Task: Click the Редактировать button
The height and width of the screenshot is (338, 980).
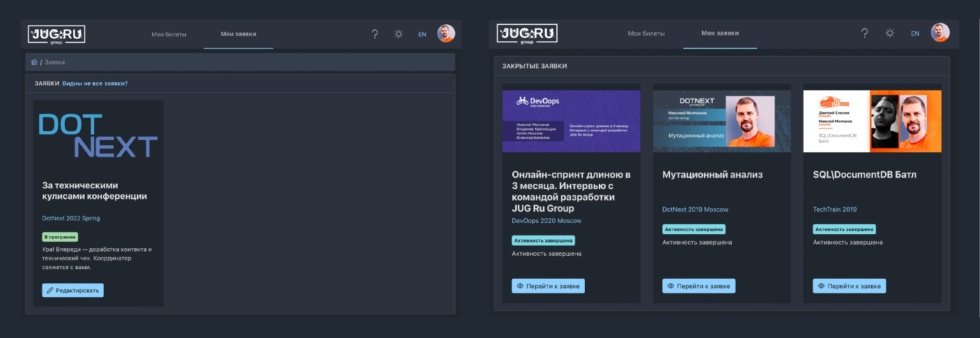Action: coord(73,290)
